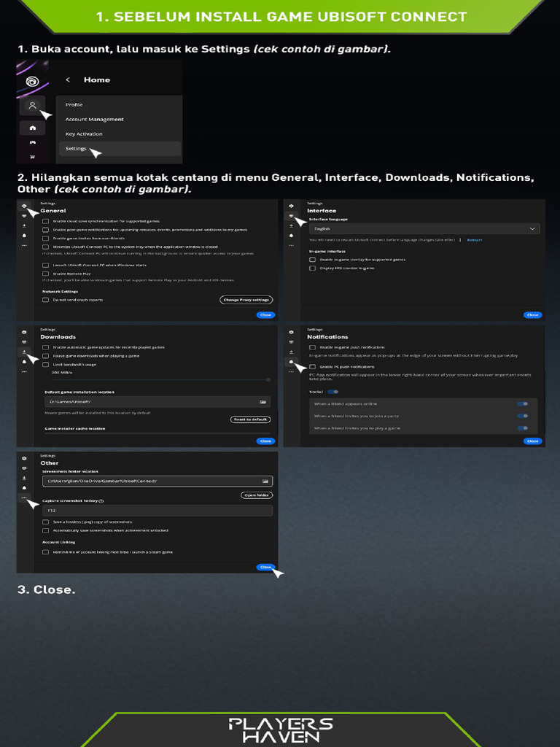Image resolution: width=560 pixels, height=747 pixels.
Task: Toggle 'invites you to join a party' switch
Action: [523, 416]
